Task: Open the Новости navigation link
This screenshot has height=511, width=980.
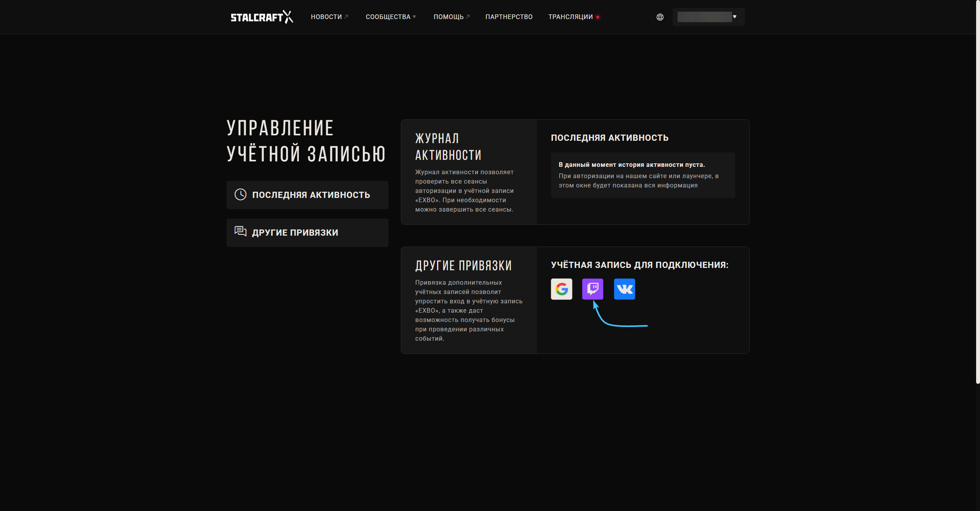Action: click(x=326, y=17)
